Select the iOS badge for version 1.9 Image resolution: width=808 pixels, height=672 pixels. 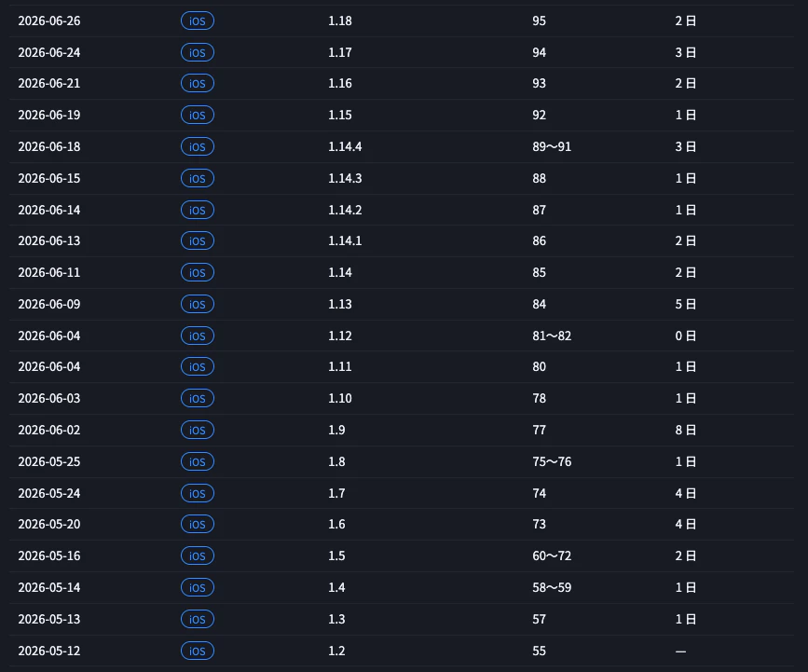[x=198, y=431]
